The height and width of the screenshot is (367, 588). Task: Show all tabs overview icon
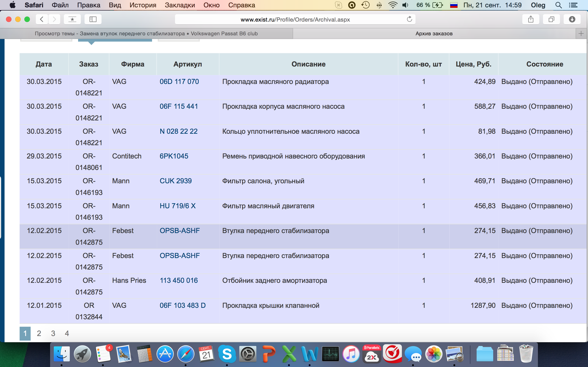(x=551, y=19)
